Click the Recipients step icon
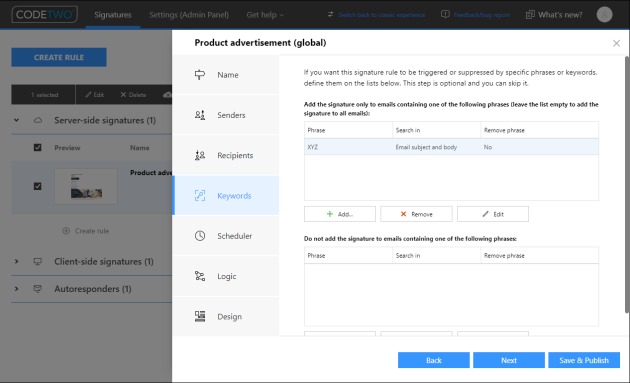 [200, 155]
